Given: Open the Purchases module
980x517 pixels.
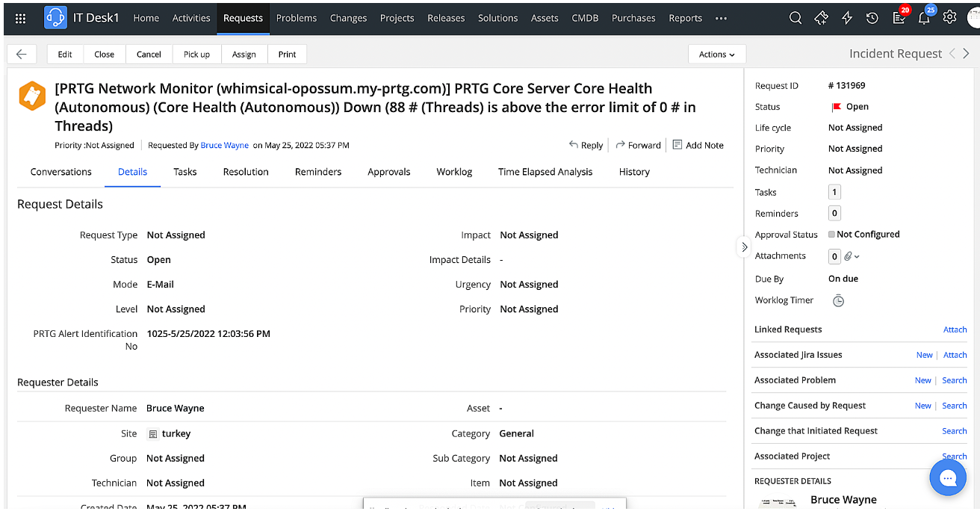Looking at the screenshot, I should pos(633,18).
